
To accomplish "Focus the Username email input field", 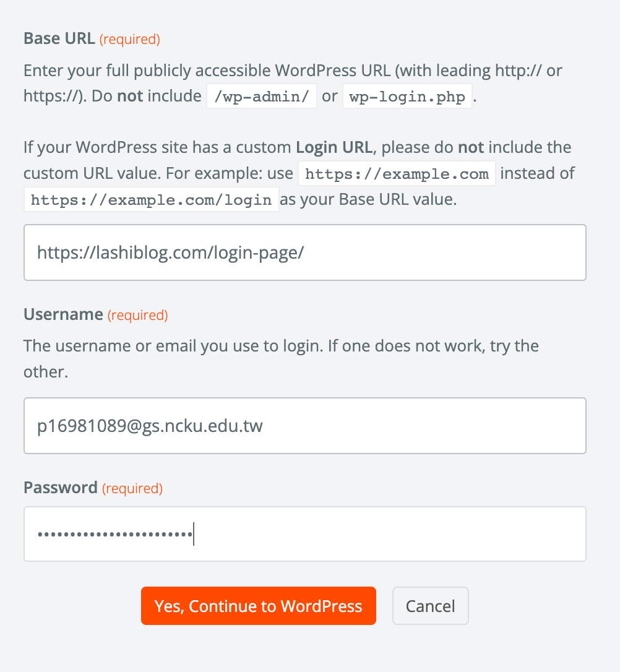I will 304,426.
